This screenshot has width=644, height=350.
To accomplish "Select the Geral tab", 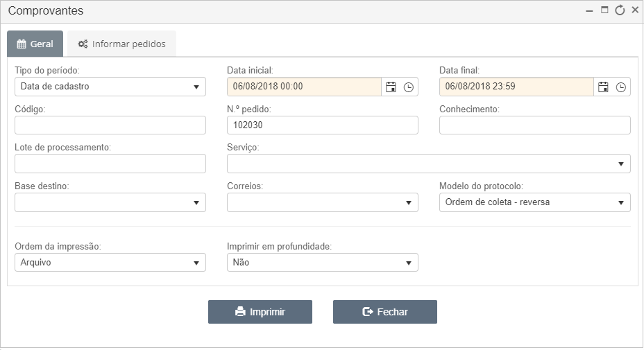I will [35, 44].
